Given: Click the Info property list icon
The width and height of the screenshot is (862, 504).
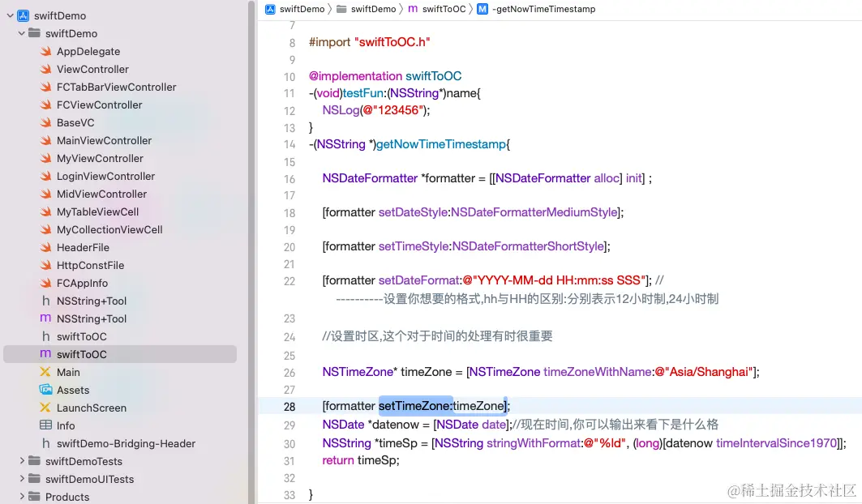Looking at the screenshot, I should 48,425.
